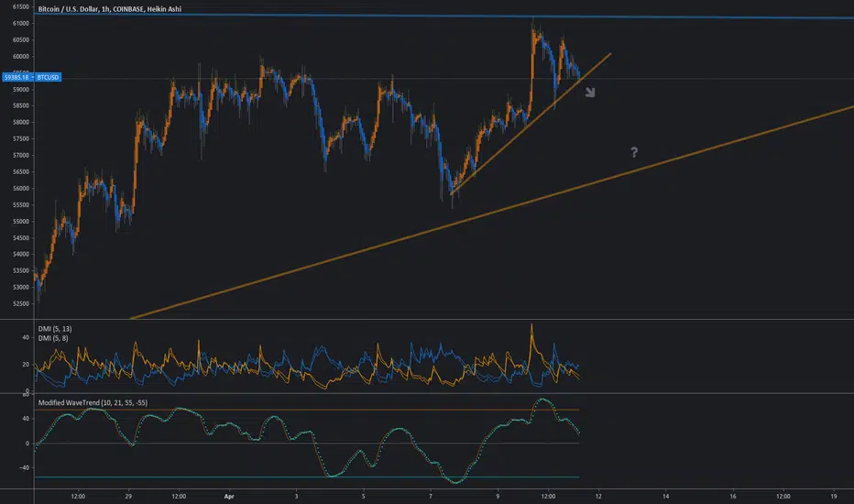The image size is (854, 504).
Task: Click the 54000 price scale label
Action: click(21, 255)
